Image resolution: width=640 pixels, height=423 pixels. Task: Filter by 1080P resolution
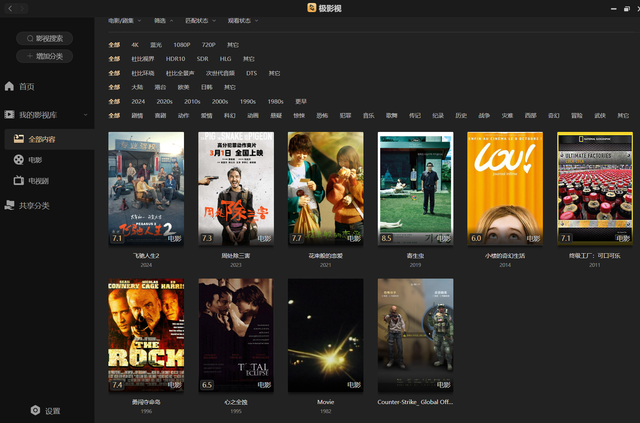(x=182, y=45)
